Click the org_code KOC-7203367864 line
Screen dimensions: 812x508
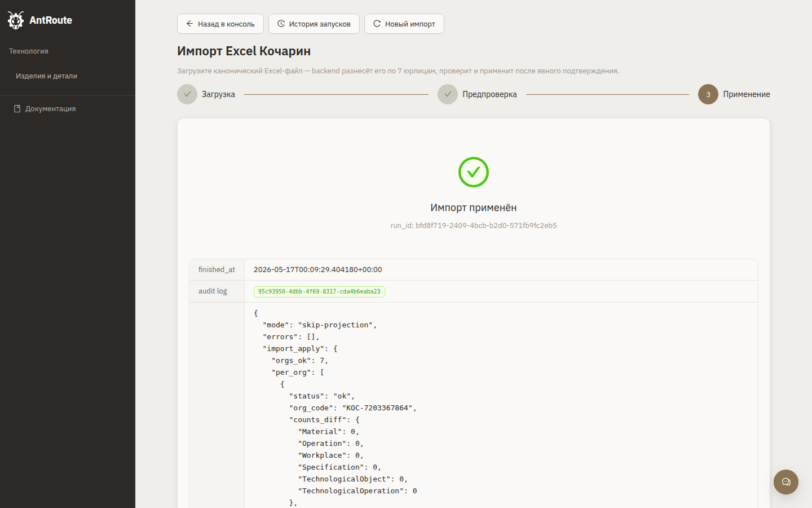pos(353,408)
